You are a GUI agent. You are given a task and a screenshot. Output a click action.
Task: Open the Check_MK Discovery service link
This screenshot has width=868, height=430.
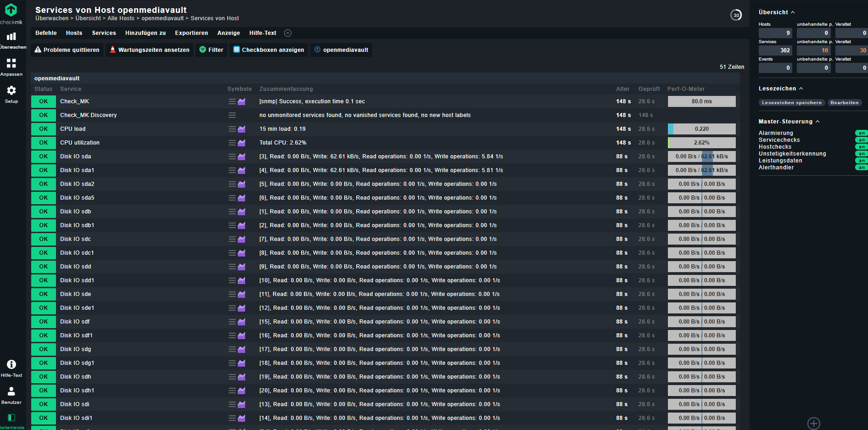(89, 115)
